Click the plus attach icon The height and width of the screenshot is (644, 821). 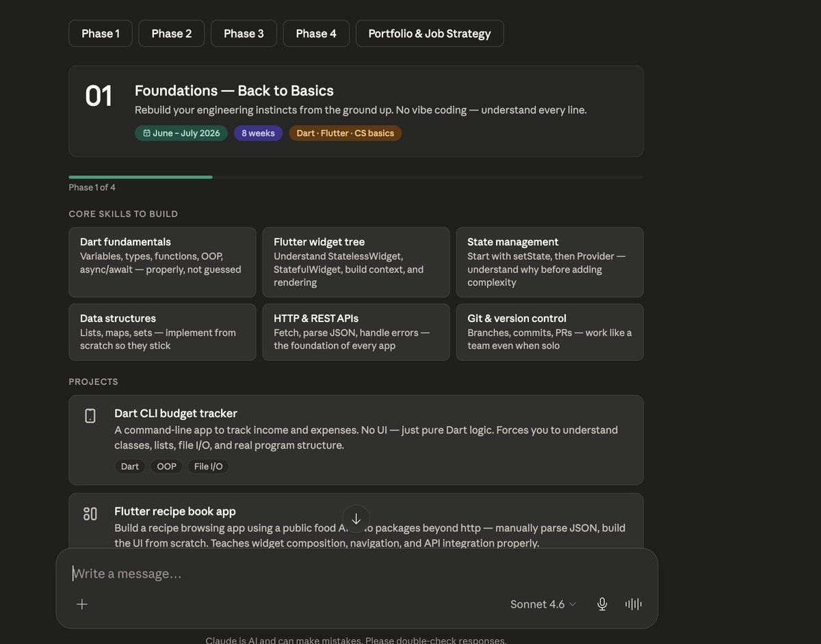[x=82, y=604]
